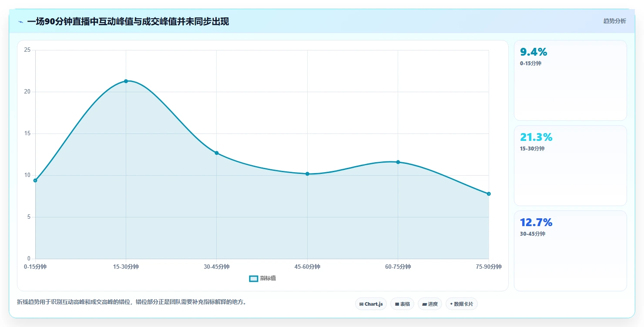Click the 趋势分析 label in header
644x327 pixels.
[614, 21]
